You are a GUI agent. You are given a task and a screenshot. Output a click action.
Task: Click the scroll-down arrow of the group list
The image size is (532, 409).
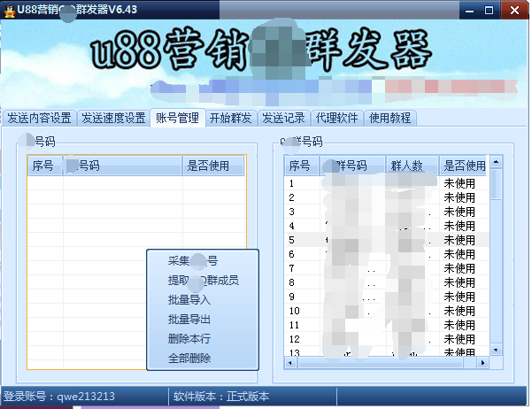(x=496, y=350)
